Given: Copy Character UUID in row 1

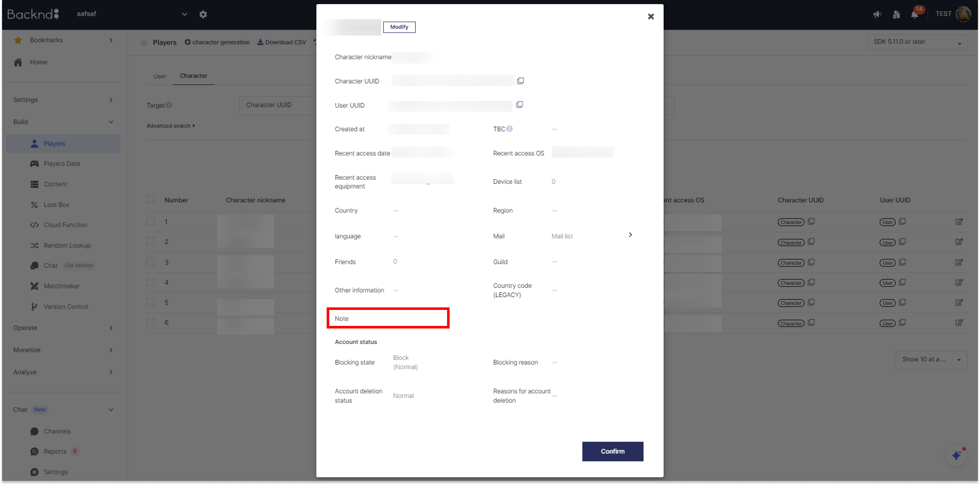Looking at the screenshot, I should [811, 222].
